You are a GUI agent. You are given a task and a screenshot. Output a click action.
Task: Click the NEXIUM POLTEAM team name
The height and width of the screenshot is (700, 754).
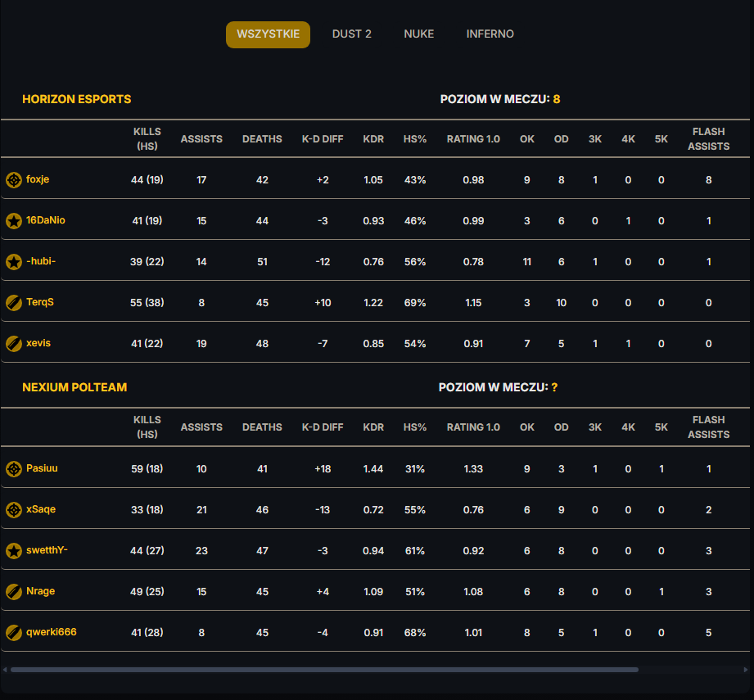point(74,387)
